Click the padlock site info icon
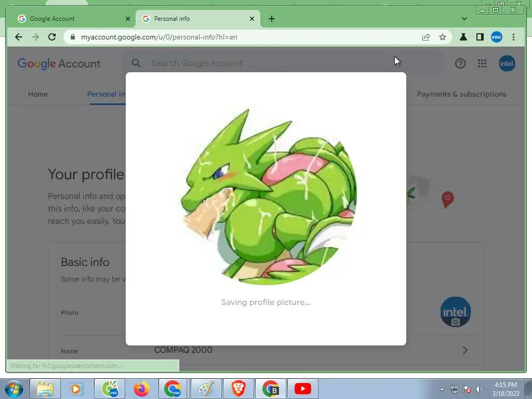Image resolution: width=532 pixels, height=399 pixels. [72, 37]
